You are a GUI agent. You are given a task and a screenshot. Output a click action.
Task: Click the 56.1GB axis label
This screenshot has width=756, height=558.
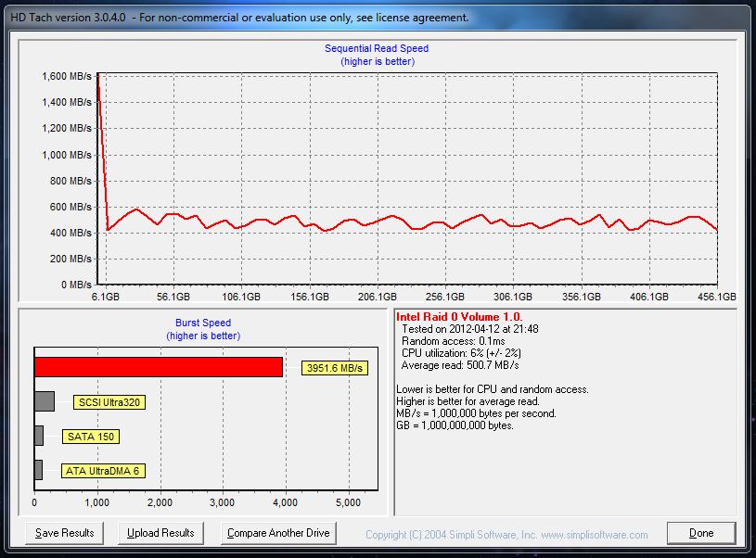click(x=173, y=297)
